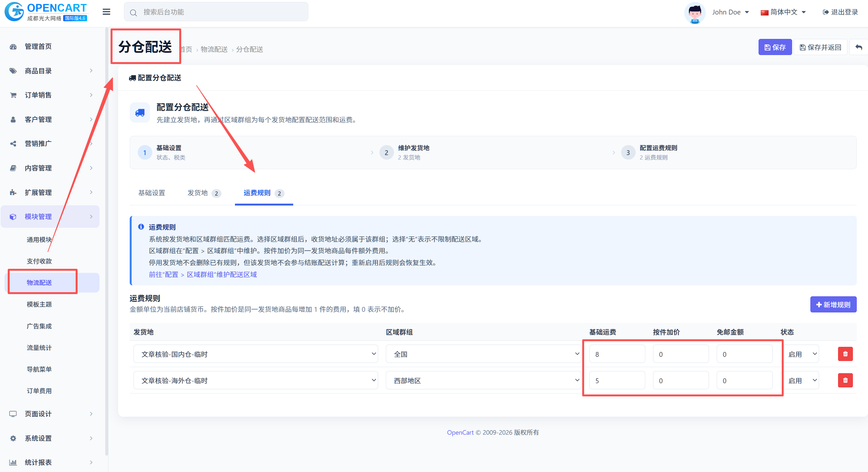Open the 支付收款 submenu item
Viewport: 868px width, 472px height.
coord(39,261)
